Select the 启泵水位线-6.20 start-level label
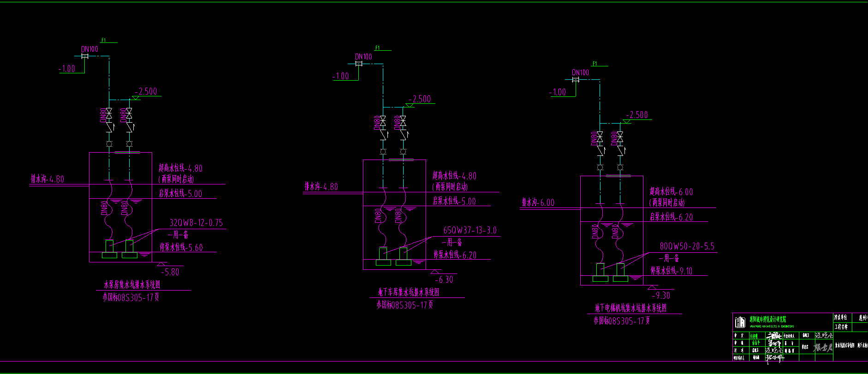Image resolution: width=868 pixels, height=374 pixels. pyautogui.click(x=671, y=217)
